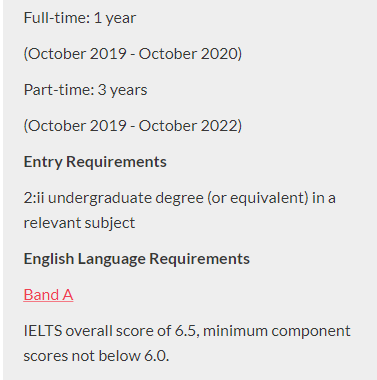Click the English Language Requirements heading
The image size is (377, 380).
coord(137,259)
